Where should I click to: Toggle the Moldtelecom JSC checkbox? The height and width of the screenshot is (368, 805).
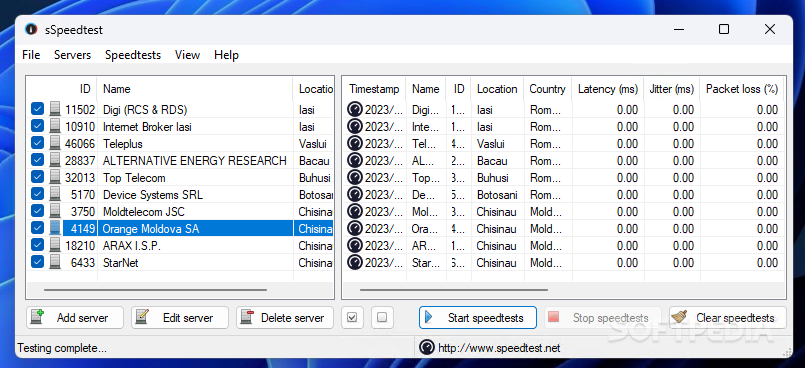37,211
